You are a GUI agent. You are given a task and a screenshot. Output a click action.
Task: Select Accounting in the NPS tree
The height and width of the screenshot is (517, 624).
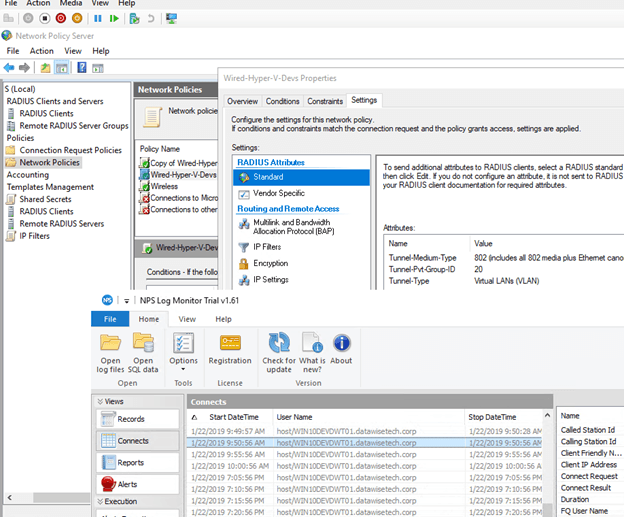pyautogui.click(x=27, y=175)
